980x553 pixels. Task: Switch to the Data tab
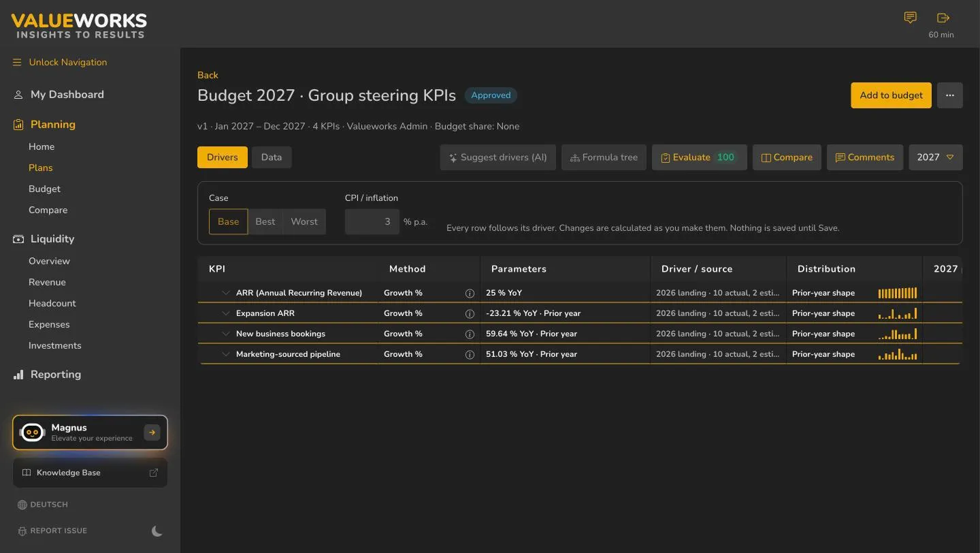coord(272,157)
